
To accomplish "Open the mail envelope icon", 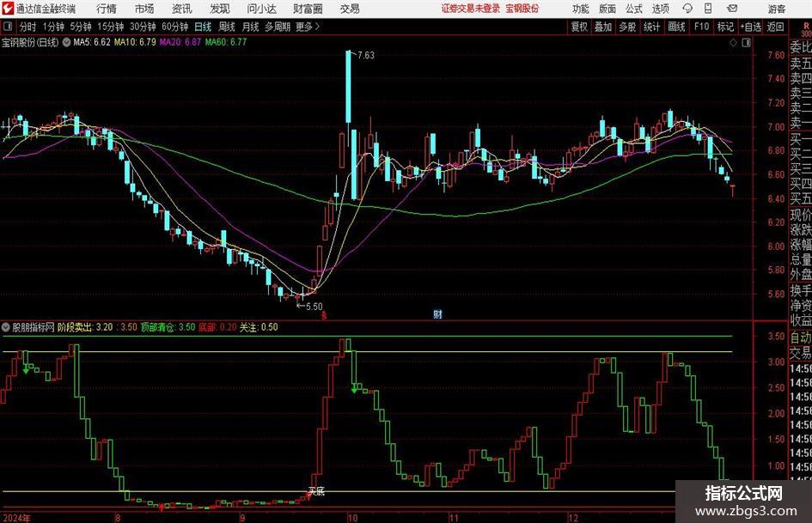I will [732, 9].
